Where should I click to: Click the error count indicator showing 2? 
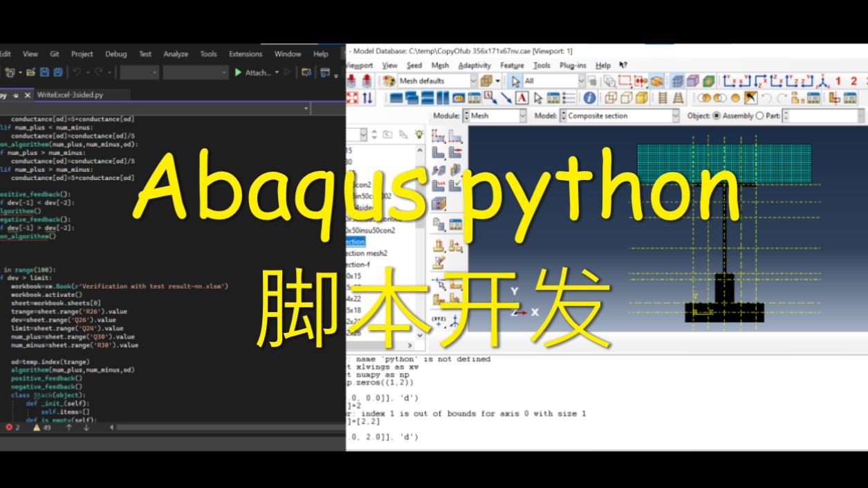(x=12, y=427)
